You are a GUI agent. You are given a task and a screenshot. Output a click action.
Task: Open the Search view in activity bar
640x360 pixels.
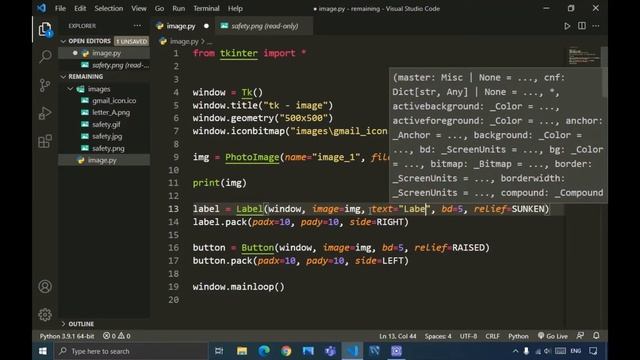coord(45,56)
